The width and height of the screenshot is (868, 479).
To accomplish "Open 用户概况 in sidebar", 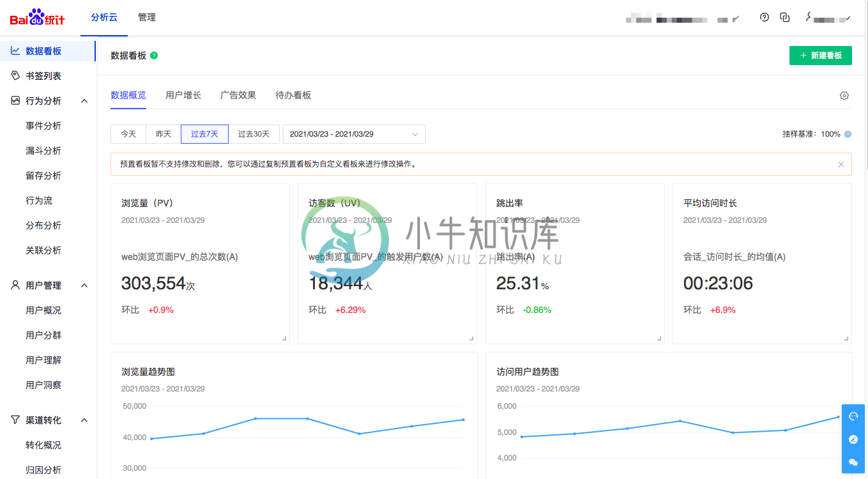I will 43,310.
